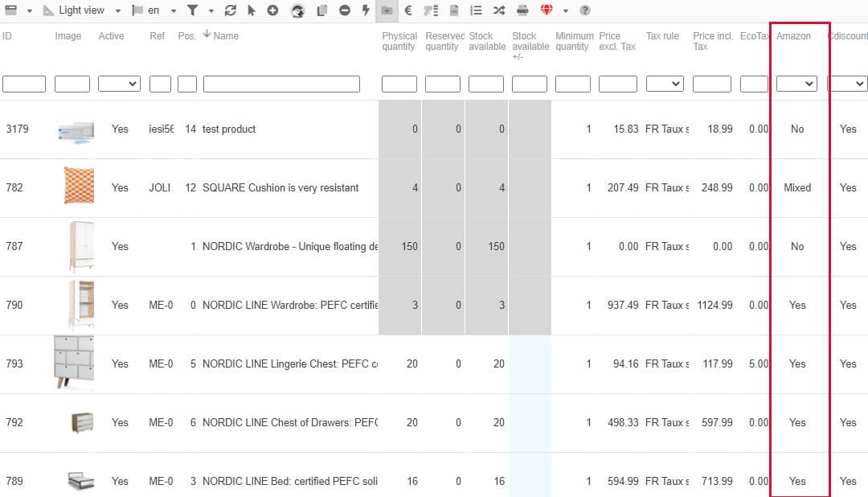Sort by the ID column header
Image resolution: width=868 pixels, height=497 pixels.
click(6, 36)
